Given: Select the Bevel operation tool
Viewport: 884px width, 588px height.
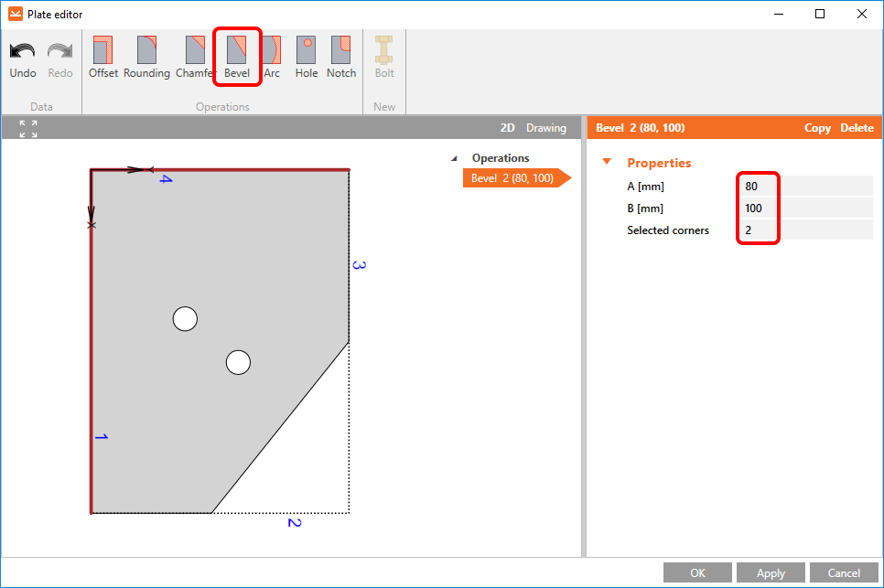Looking at the screenshot, I should [x=237, y=57].
